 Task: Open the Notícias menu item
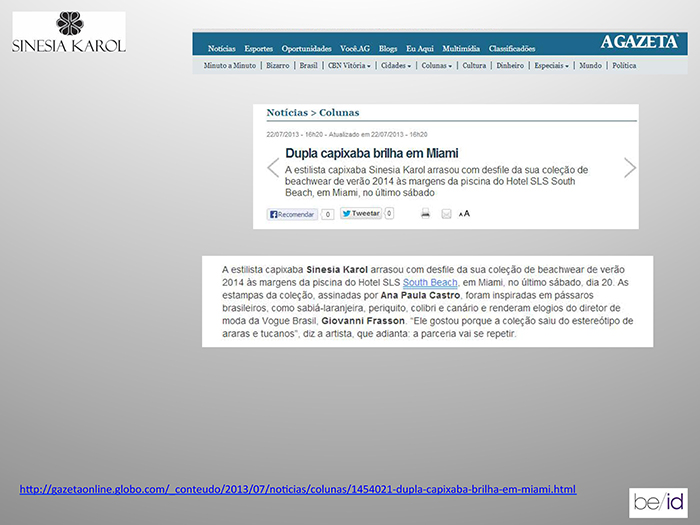coord(221,49)
